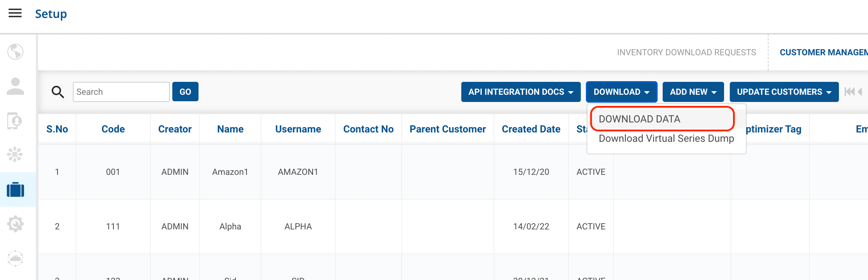Image resolution: width=868 pixels, height=280 pixels.
Task: Jump to first page pagination icon
Action: pyautogui.click(x=849, y=92)
